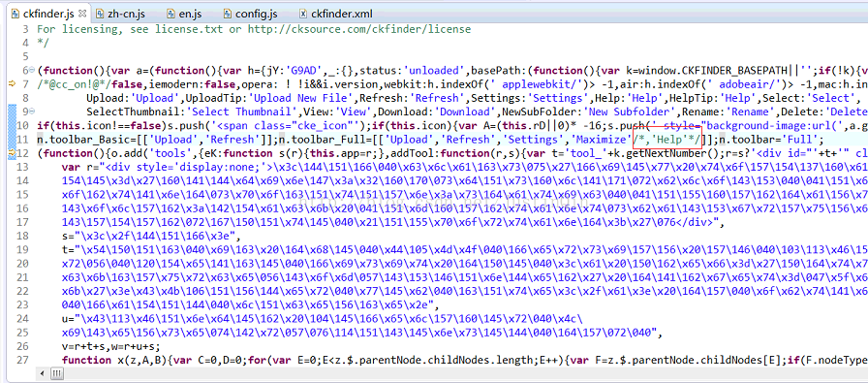868x383 pixels.
Task: Click the 's=' assignment on line 18
Action: 68,236
